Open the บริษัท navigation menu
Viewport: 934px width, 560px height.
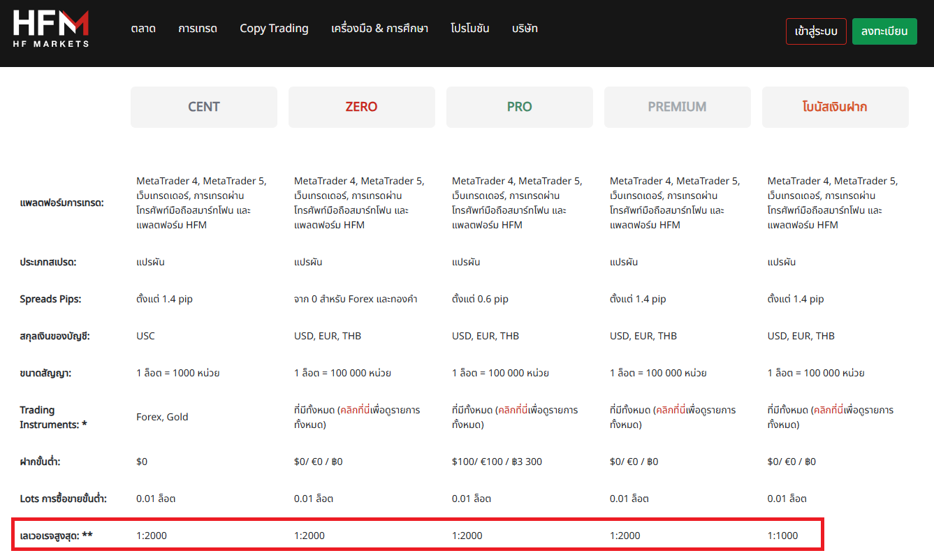coord(525,29)
